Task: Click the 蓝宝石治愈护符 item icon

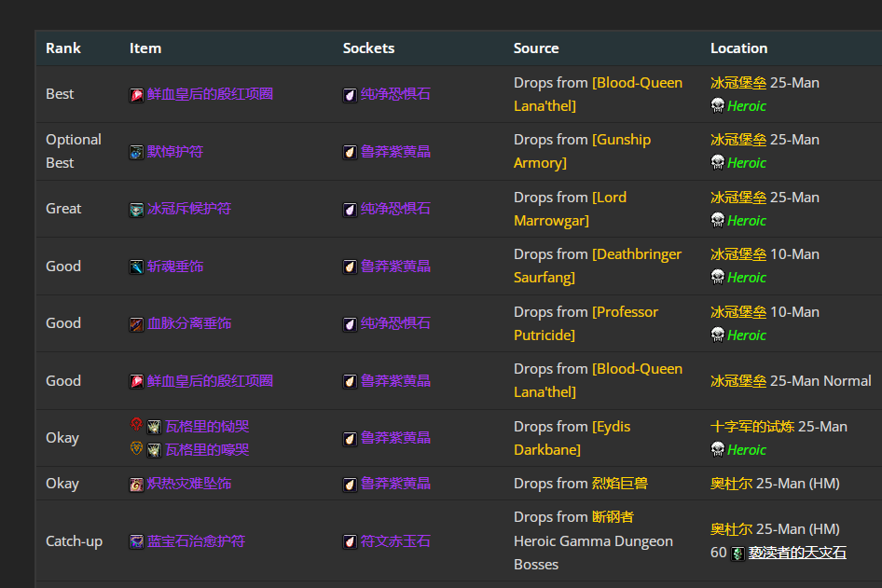Action: click(x=136, y=541)
